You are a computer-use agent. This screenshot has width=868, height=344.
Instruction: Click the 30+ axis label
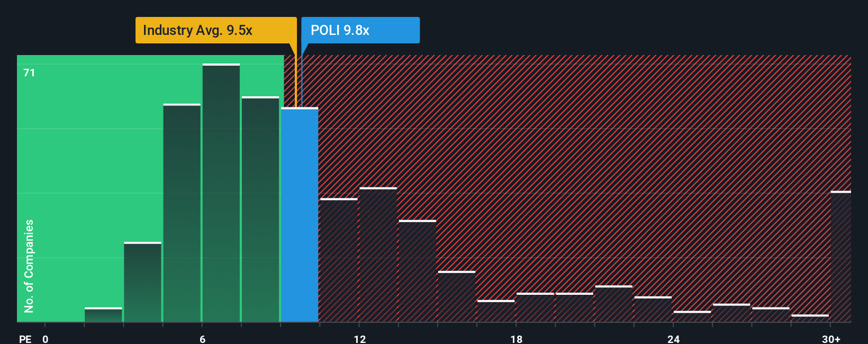pos(831,339)
